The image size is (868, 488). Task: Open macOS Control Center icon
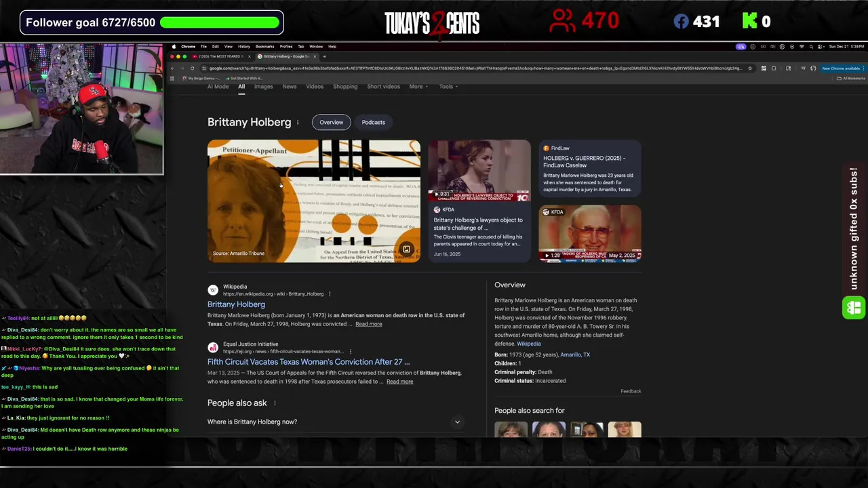pyautogui.click(x=821, y=47)
